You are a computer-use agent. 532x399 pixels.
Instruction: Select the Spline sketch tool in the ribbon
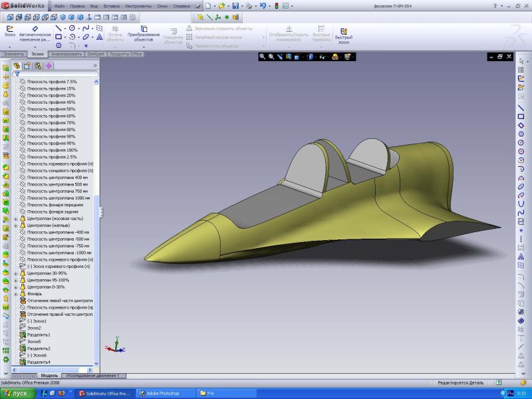point(86,28)
